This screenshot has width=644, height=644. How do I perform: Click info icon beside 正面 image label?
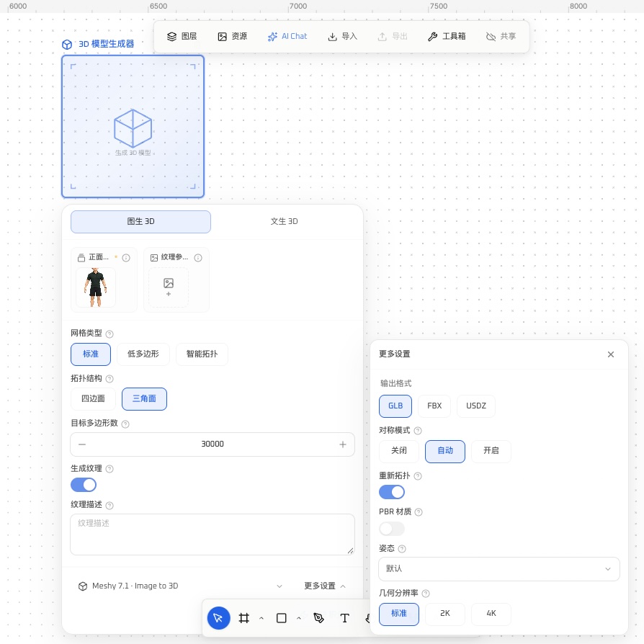[x=126, y=257]
